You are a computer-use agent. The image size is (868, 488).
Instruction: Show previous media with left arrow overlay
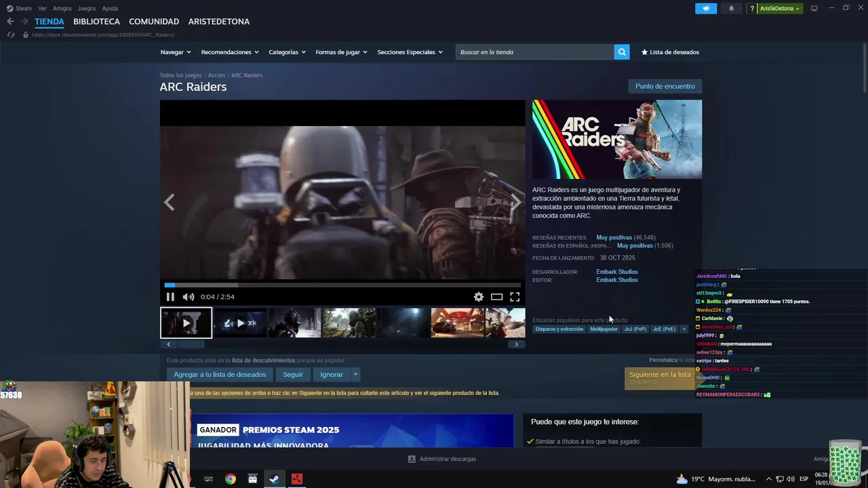point(170,203)
